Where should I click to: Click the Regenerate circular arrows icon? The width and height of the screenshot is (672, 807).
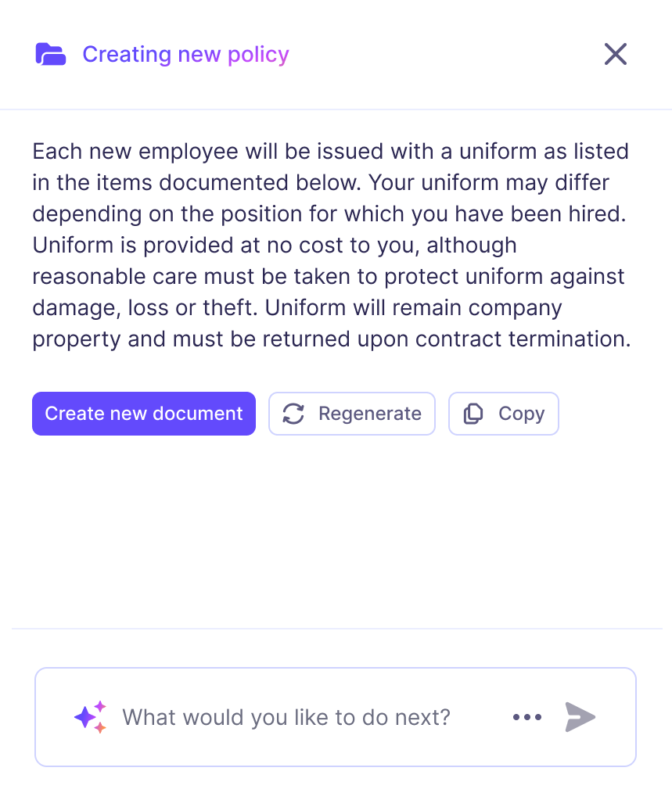point(293,414)
